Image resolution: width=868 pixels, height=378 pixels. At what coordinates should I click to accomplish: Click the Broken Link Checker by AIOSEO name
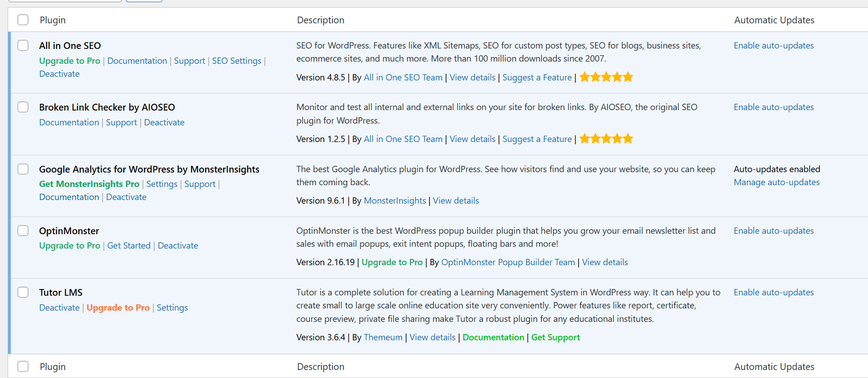107,107
